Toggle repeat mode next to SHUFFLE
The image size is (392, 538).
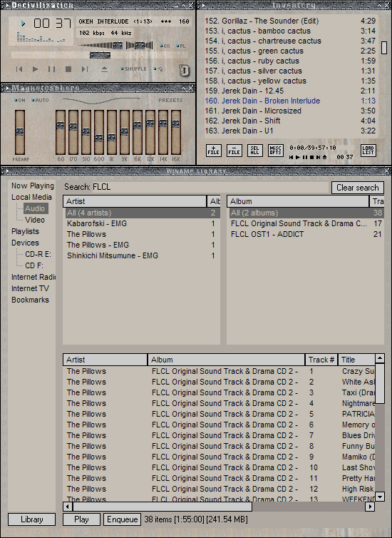tap(158, 69)
